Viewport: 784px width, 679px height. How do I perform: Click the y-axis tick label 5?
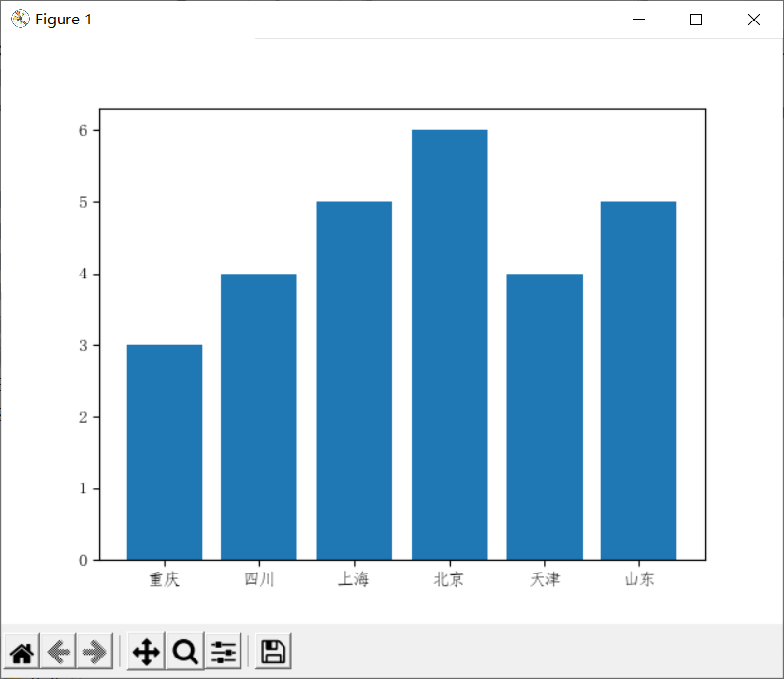(83, 202)
